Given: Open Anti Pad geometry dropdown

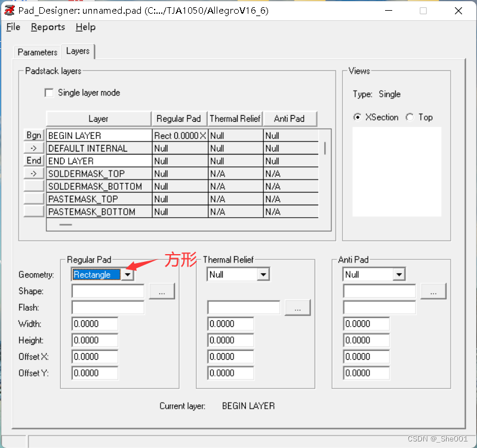Looking at the screenshot, I should pos(399,274).
